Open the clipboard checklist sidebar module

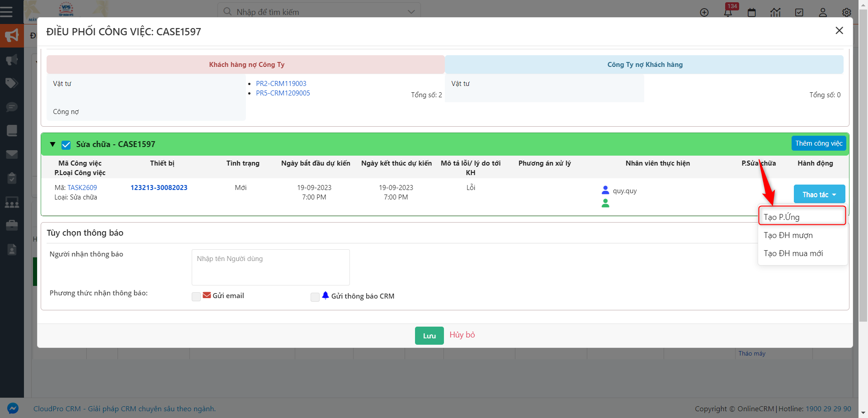point(12,178)
